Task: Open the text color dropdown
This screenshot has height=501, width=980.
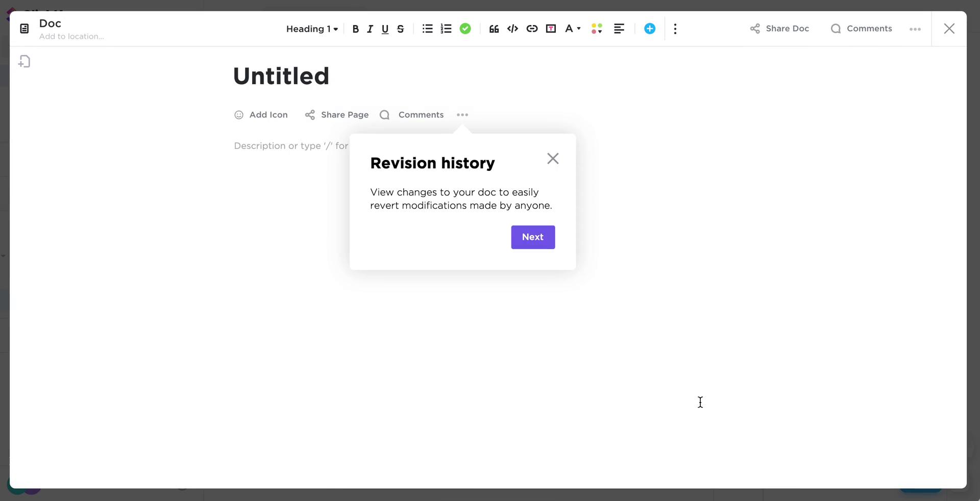Action: pos(573,29)
